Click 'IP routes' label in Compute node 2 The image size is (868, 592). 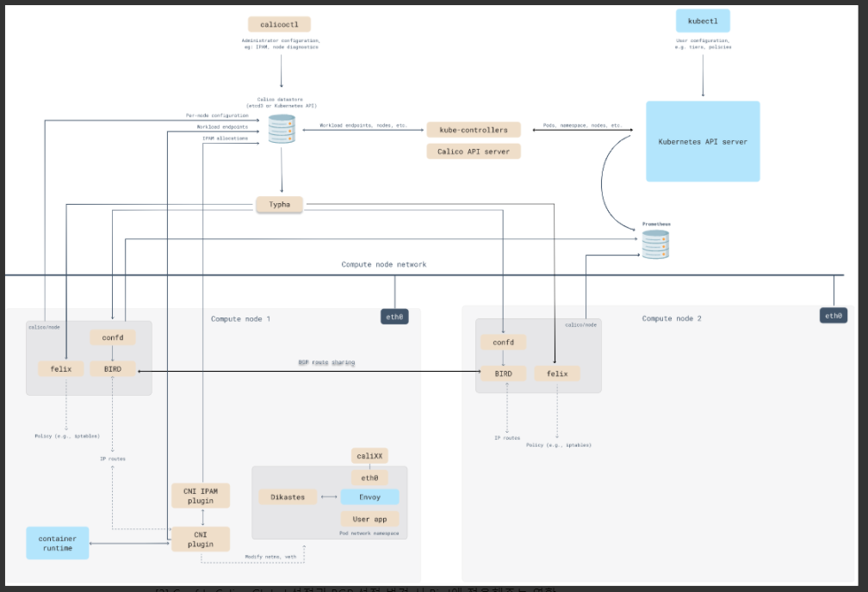click(507, 438)
